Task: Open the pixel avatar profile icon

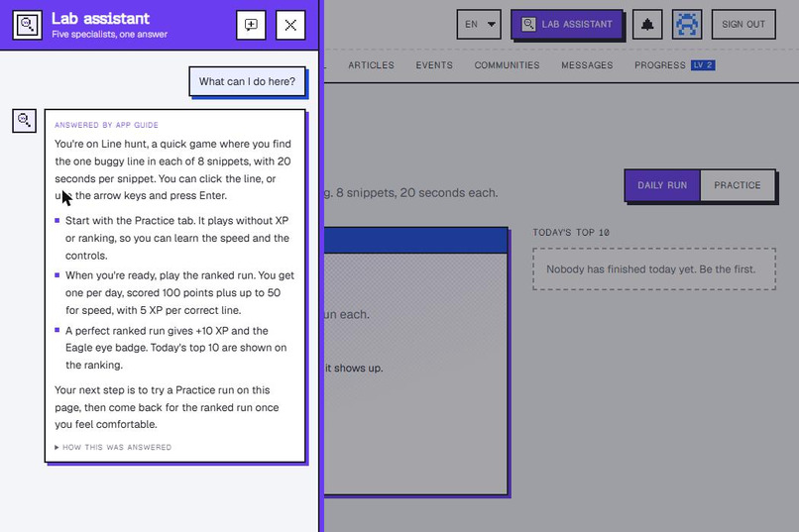Action: 687,24
